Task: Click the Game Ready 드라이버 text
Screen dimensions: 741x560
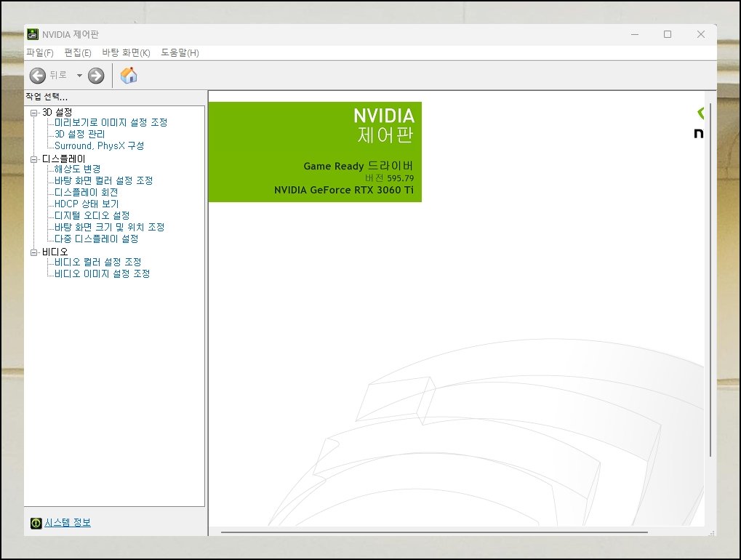Action: tap(359, 166)
